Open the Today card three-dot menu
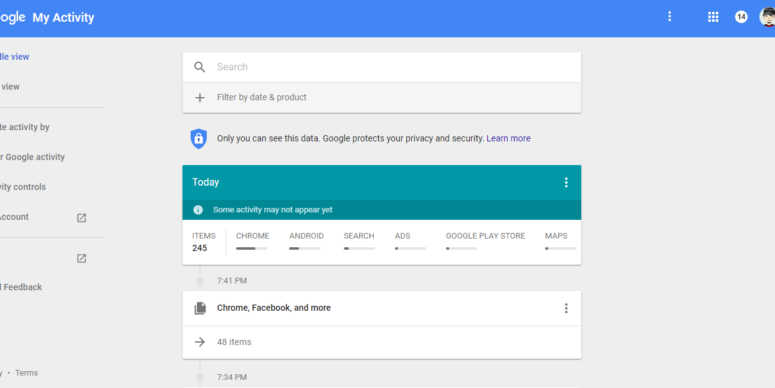775x388 pixels. point(566,183)
